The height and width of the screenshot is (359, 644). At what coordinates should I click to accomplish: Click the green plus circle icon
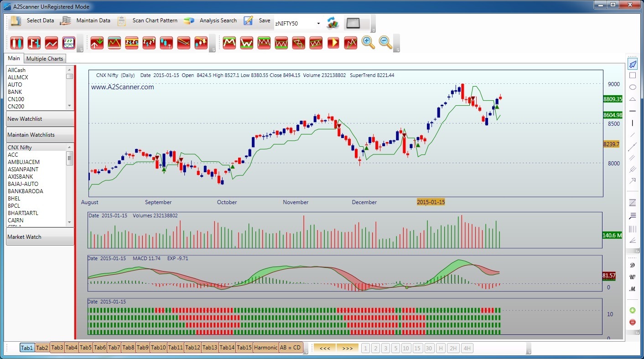point(633,310)
